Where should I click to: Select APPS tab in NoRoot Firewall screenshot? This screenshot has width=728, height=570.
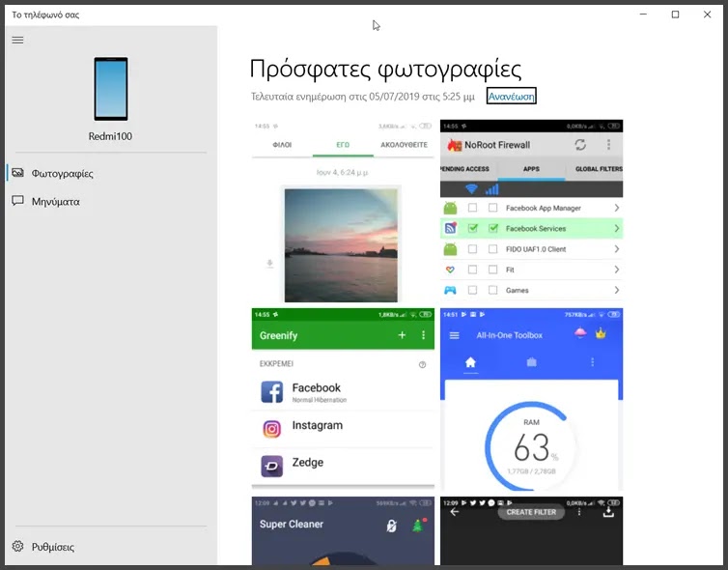pos(531,169)
